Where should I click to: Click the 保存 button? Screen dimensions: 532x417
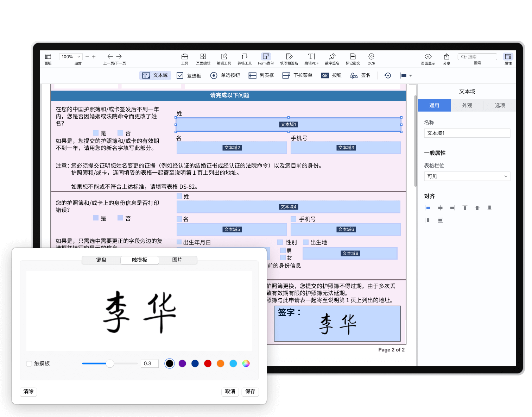pyautogui.click(x=250, y=392)
